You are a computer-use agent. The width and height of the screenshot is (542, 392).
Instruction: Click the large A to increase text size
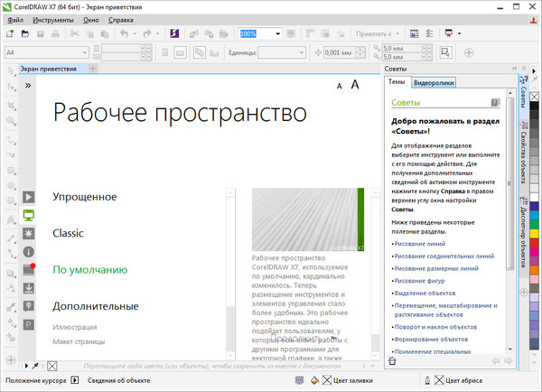coord(355,85)
